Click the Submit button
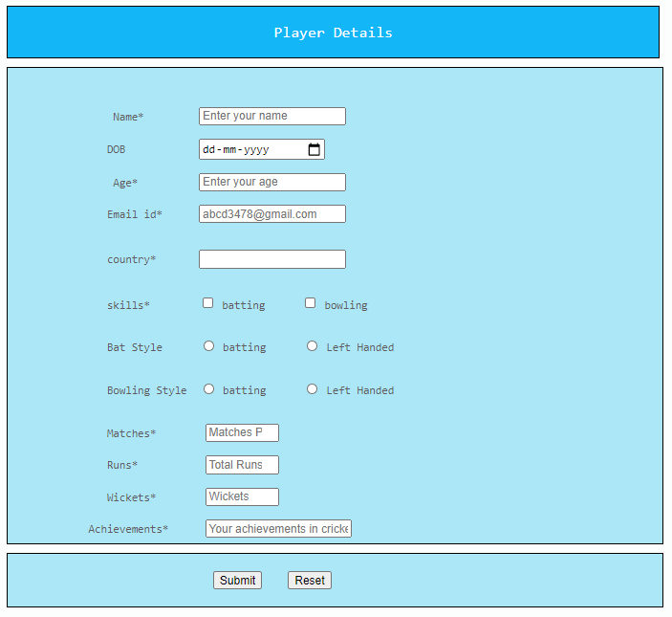 tap(237, 580)
